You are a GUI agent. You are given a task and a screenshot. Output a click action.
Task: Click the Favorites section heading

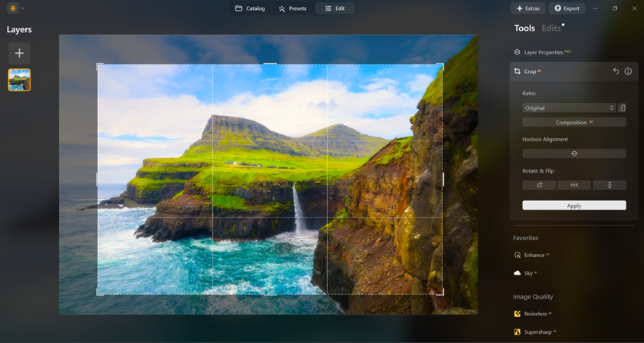tap(525, 238)
